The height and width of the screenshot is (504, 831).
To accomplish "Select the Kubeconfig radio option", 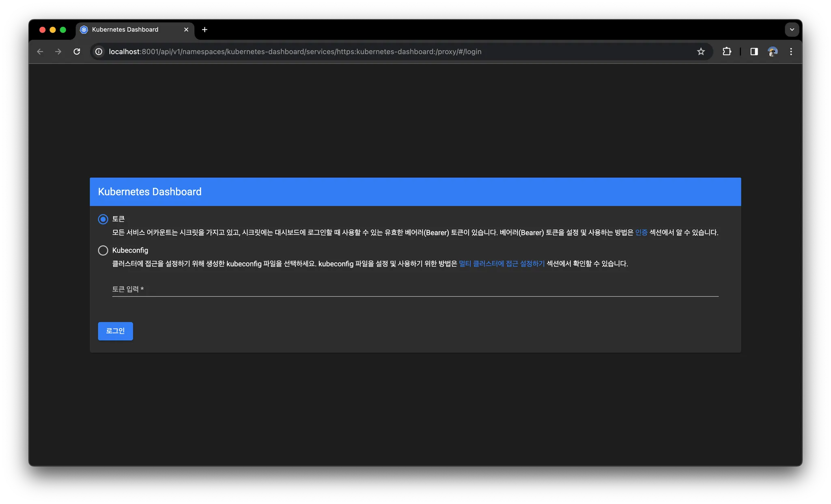I will (x=103, y=250).
